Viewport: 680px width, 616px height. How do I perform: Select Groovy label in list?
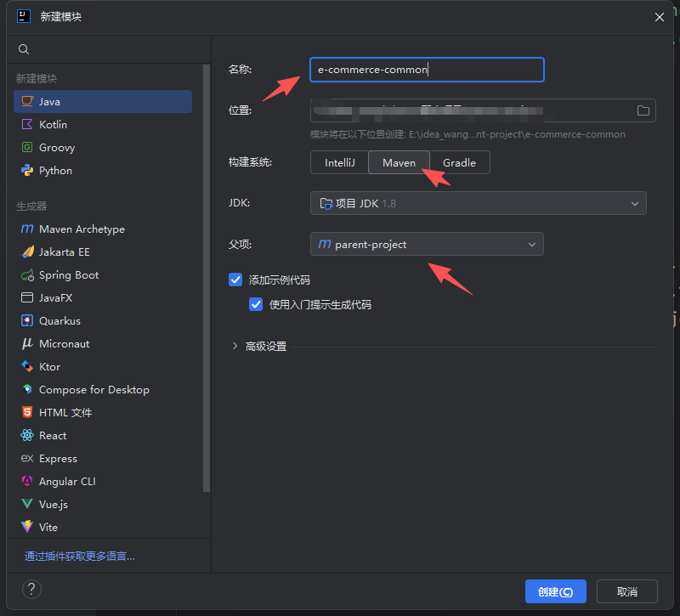pyautogui.click(x=57, y=148)
